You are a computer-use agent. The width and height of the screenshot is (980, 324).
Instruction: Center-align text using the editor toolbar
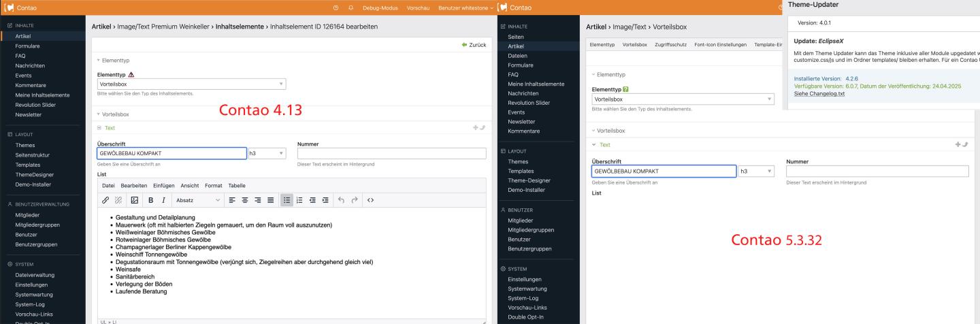coord(244,200)
